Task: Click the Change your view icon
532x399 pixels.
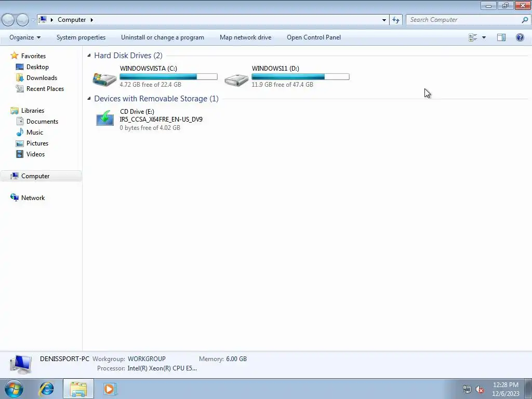Action: click(x=473, y=37)
